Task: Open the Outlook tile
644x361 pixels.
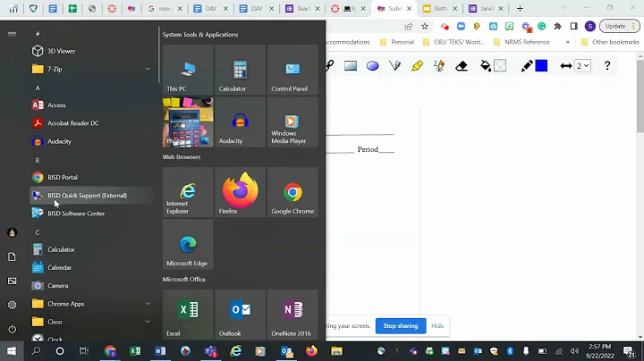Action: [241, 315]
